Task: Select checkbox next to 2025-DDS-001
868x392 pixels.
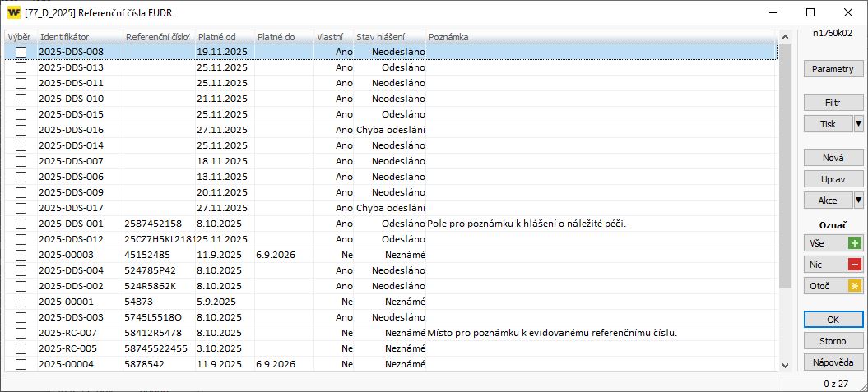Action: tap(21, 224)
